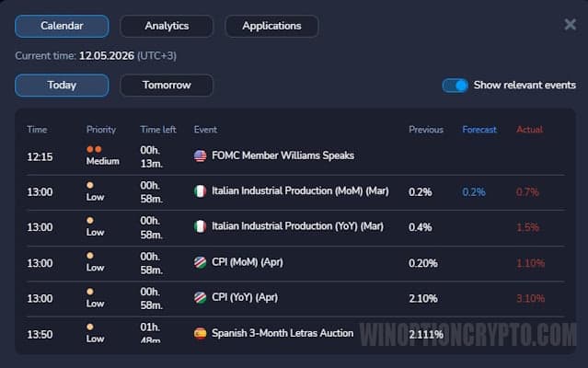Click the (UTC+3) timezone label
The width and height of the screenshot is (588, 368).
(156, 56)
